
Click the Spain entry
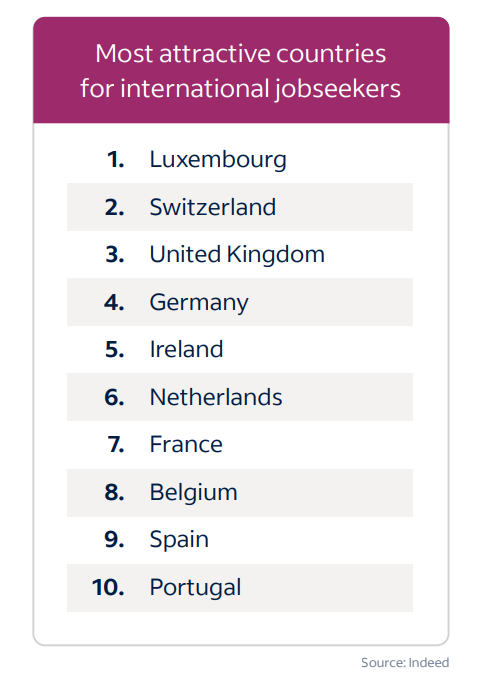coord(179,540)
